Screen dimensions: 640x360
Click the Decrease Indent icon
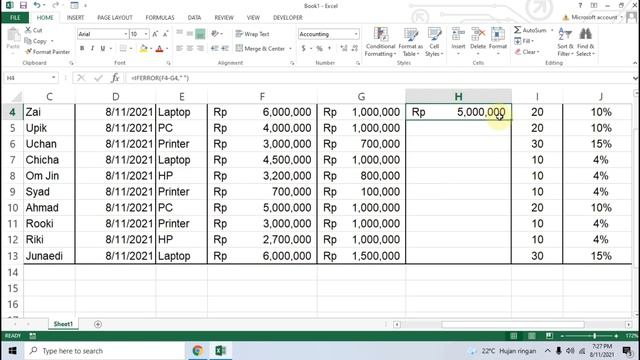[x=215, y=49]
